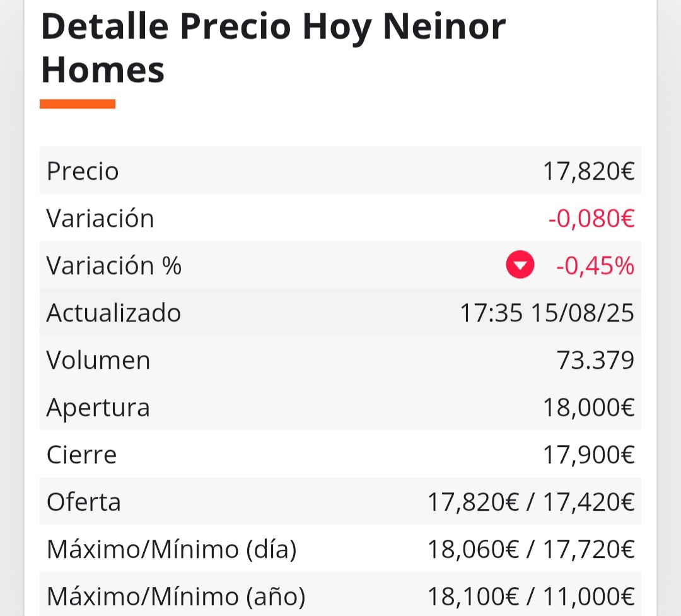Click the daily Máximo/Mínimo values

[x=531, y=550]
